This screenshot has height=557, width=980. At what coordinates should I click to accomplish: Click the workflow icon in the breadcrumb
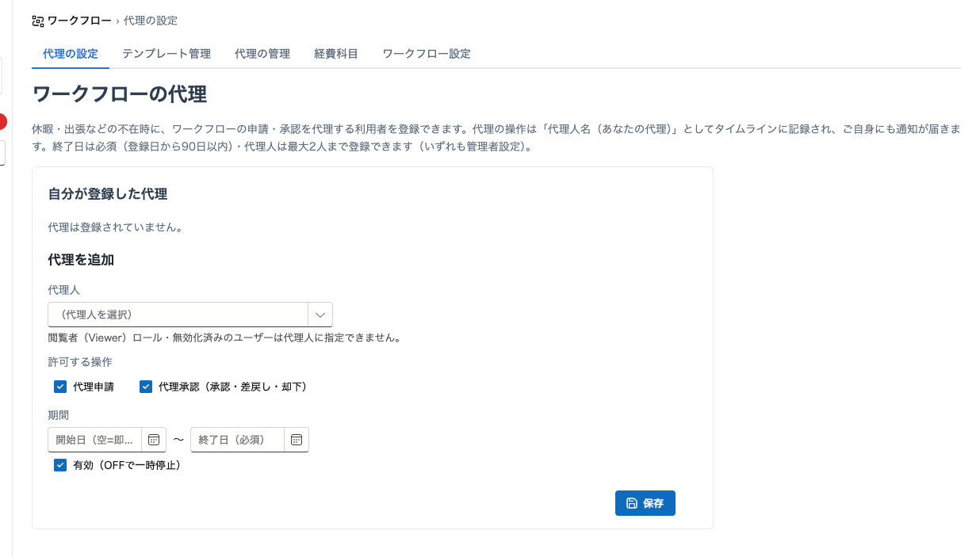[x=38, y=21]
